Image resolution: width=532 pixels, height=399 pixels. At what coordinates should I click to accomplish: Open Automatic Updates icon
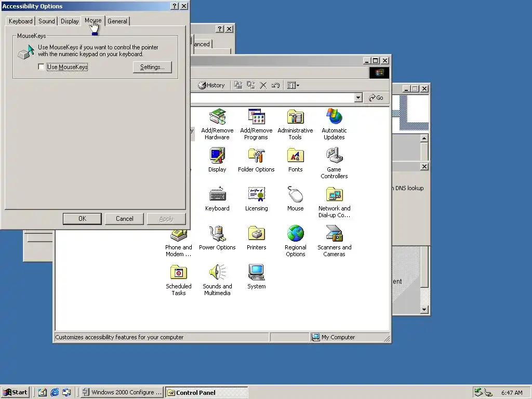(334, 124)
